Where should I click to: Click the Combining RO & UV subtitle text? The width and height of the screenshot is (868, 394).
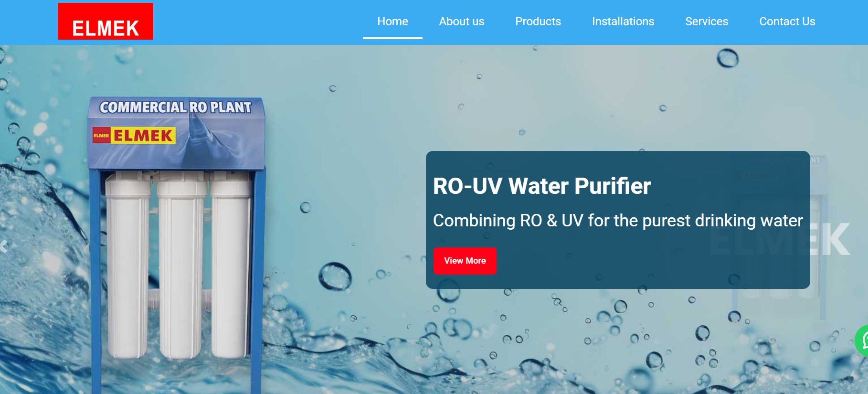click(x=618, y=221)
